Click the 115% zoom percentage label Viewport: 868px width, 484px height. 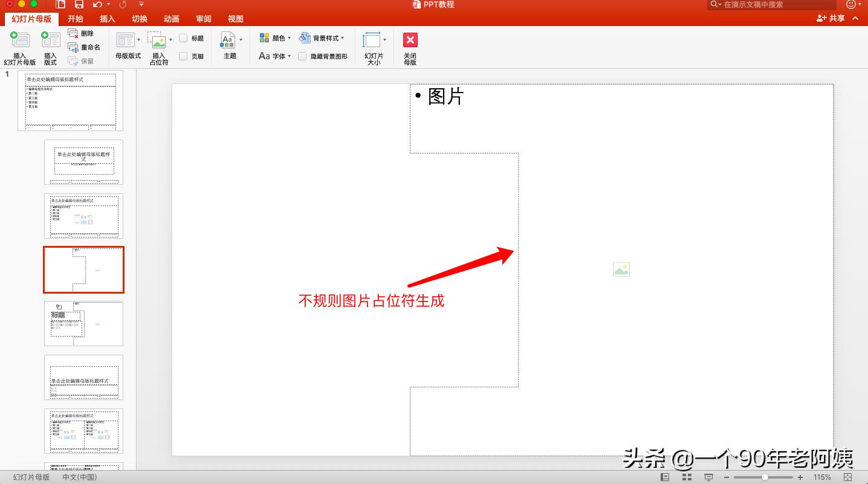click(822, 477)
